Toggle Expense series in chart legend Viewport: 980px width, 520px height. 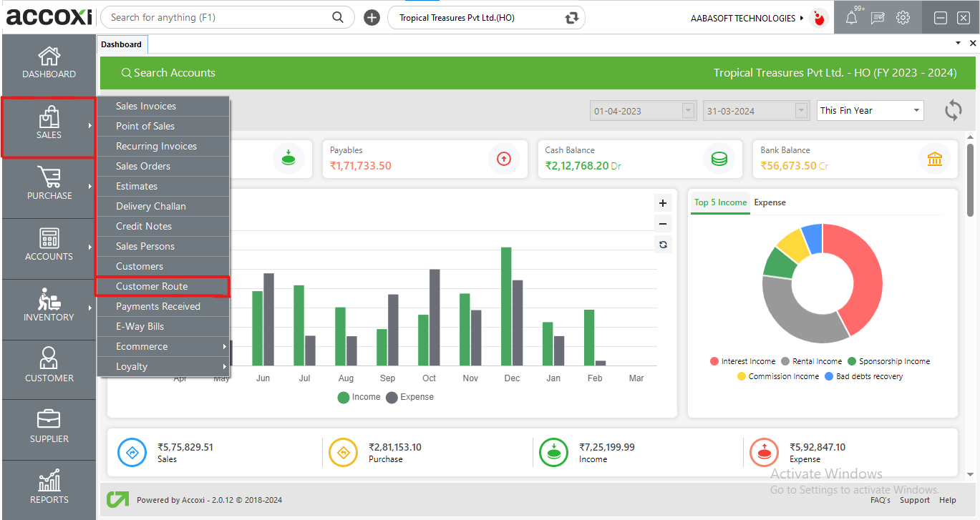(x=410, y=397)
